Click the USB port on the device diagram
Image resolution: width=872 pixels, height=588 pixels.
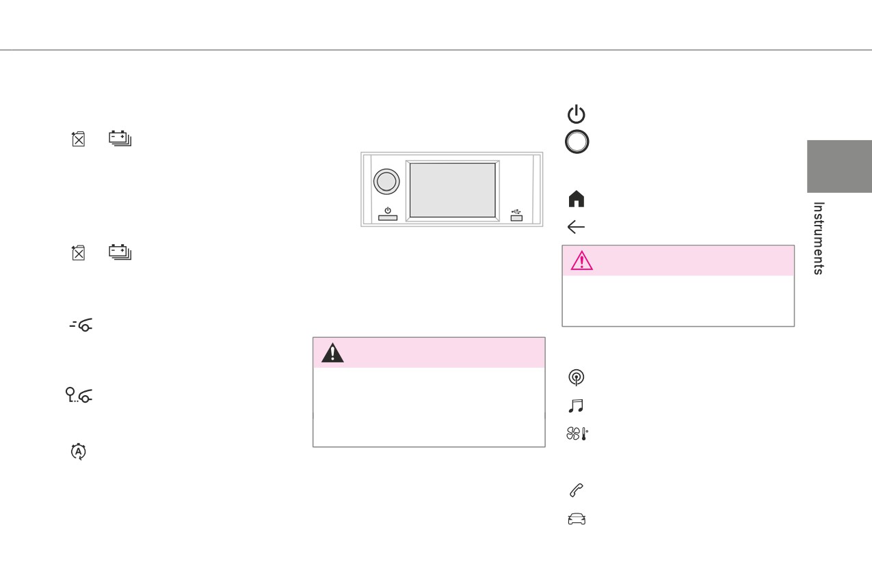tap(516, 215)
